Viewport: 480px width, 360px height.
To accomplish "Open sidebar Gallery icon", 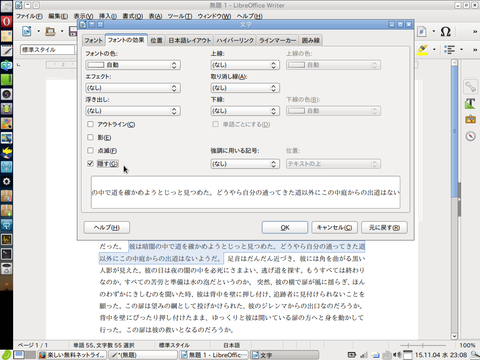I will click(x=470, y=119).
